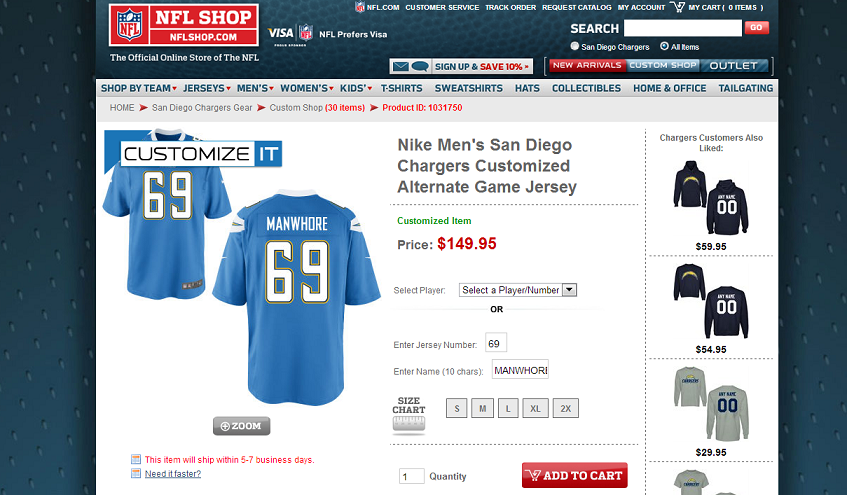This screenshot has width=847, height=495.
Task: Expand the Jerseys menu
Action: point(206,88)
